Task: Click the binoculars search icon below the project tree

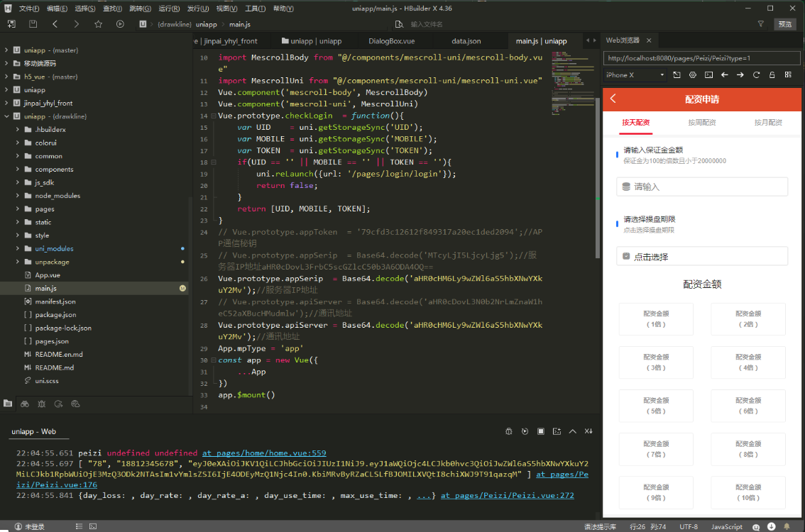Action: (x=25, y=404)
